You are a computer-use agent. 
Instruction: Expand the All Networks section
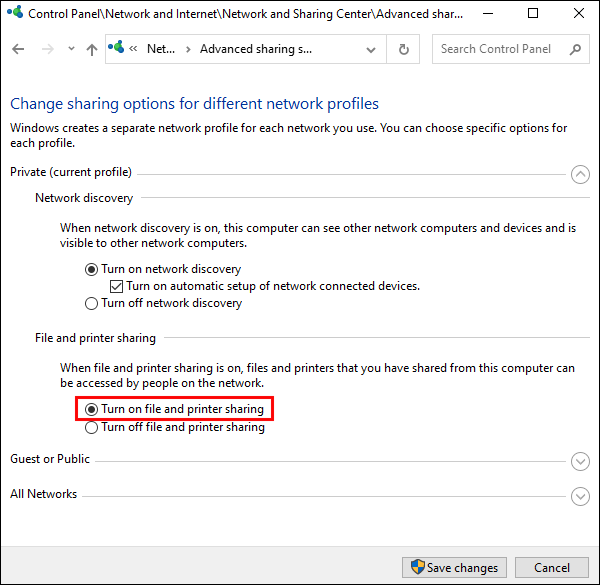[x=580, y=496]
